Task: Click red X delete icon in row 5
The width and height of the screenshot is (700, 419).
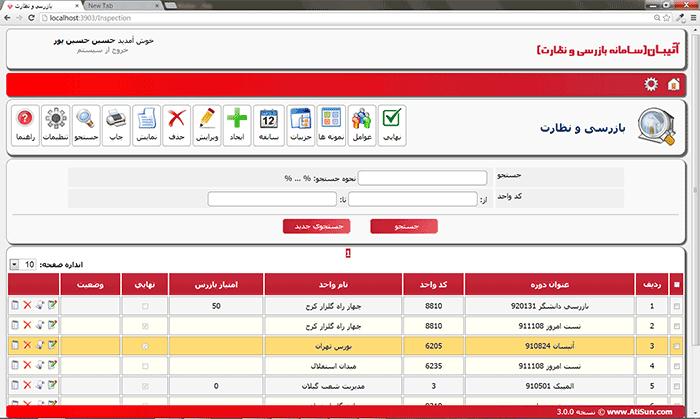Action: (x=27, y=385)
